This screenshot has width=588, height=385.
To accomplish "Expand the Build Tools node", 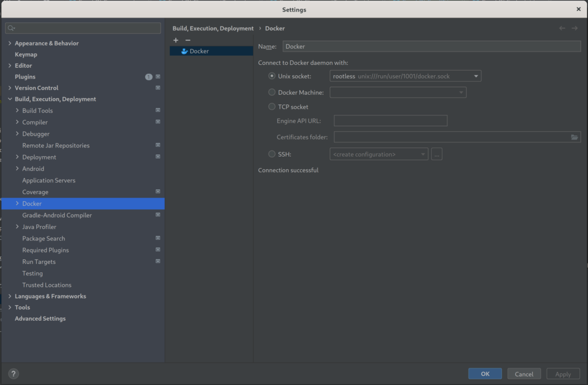I will coord(17,110).
